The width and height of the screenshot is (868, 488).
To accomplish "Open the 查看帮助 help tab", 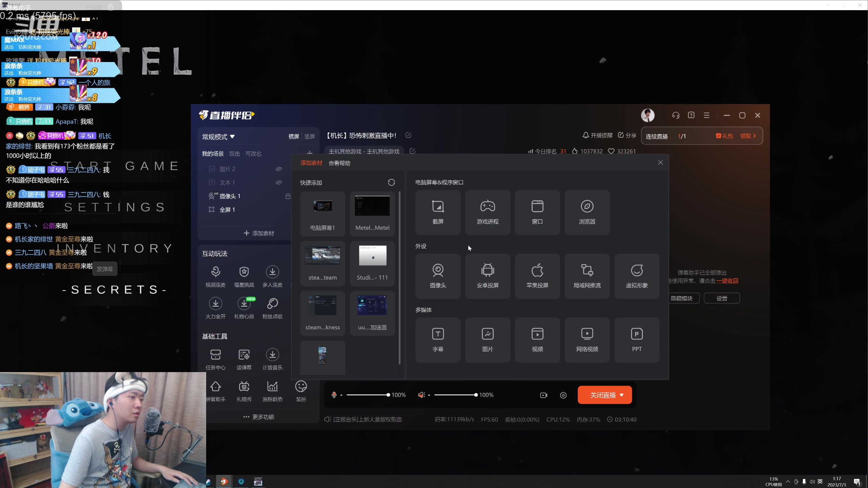I will (x=339, y=163).
